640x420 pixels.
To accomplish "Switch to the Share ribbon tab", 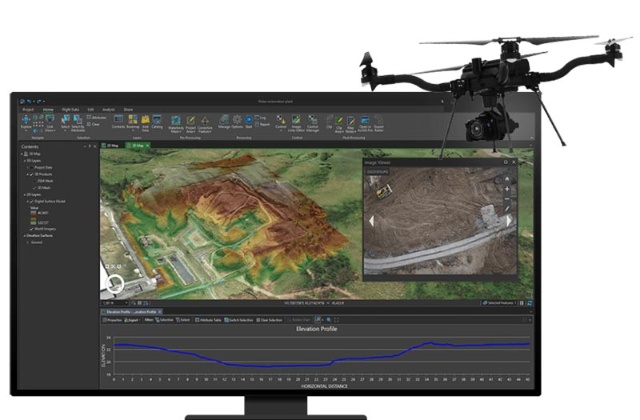I will (128, 109).
